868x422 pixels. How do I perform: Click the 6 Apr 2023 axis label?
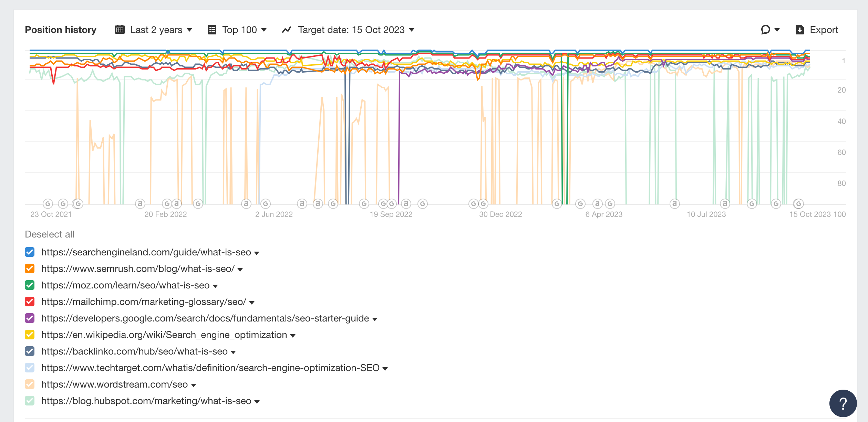click(604, 214)
